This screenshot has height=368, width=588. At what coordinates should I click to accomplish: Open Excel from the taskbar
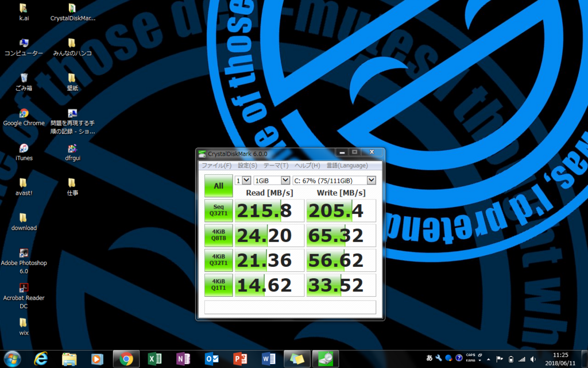(154, 359)
